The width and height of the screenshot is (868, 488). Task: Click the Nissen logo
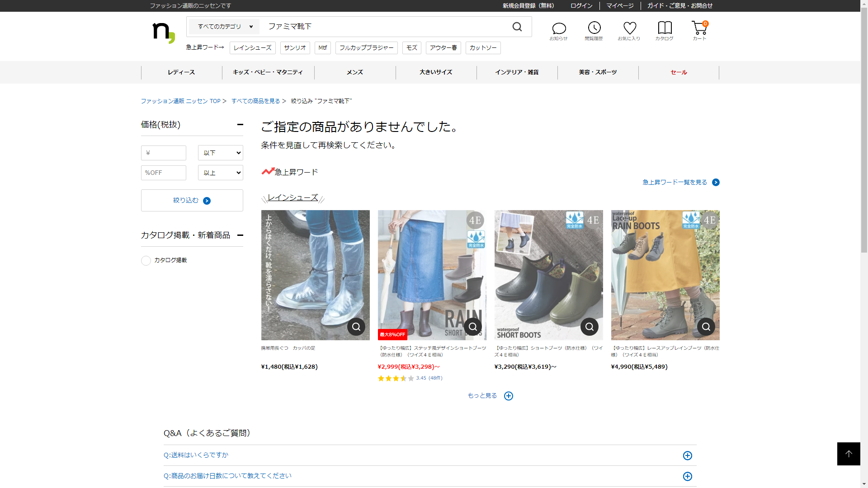tap(163, 33)
